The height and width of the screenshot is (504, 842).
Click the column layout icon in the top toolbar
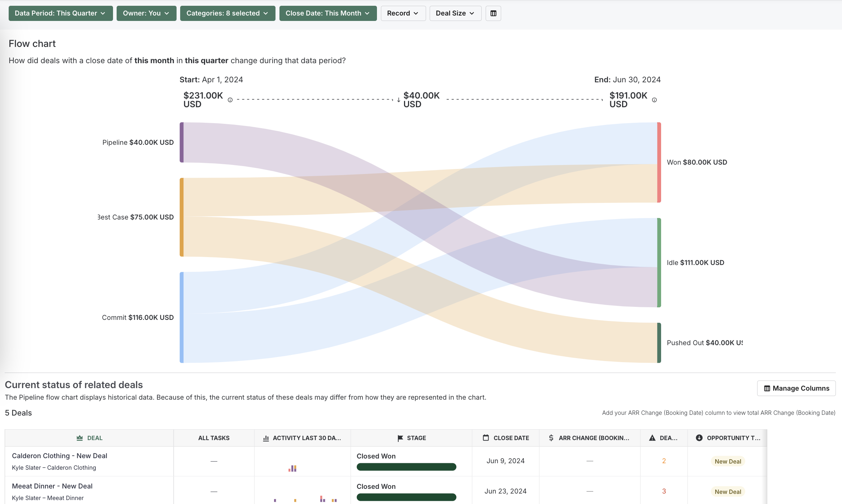(493, 13)
